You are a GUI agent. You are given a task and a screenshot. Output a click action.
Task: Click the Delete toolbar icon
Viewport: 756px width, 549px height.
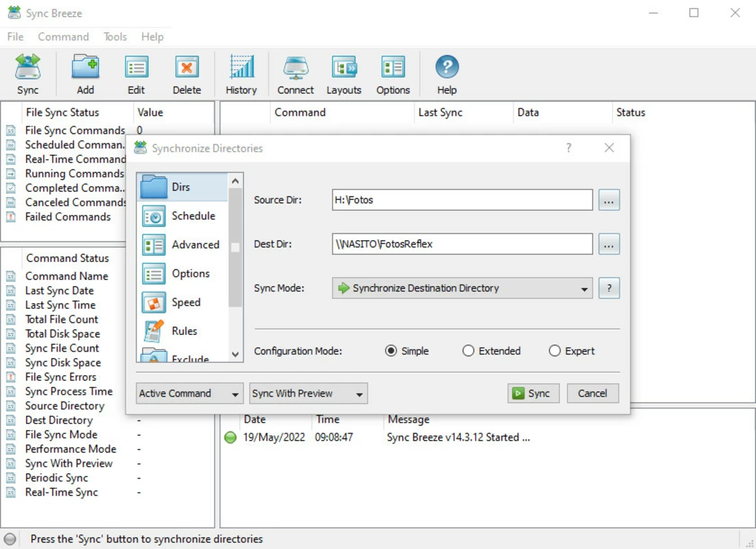187,67
